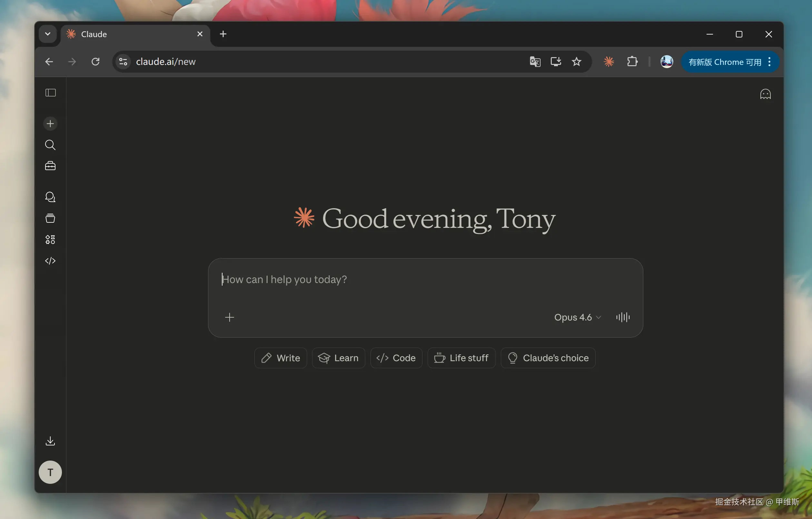Click the download app icon in the sidebar

click(x=50, y=441)
